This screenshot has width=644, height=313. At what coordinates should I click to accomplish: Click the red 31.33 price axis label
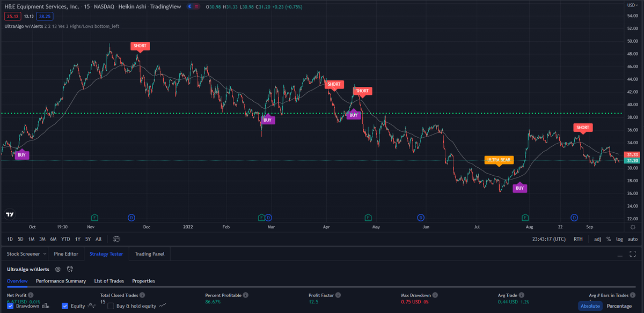(632, 154)
